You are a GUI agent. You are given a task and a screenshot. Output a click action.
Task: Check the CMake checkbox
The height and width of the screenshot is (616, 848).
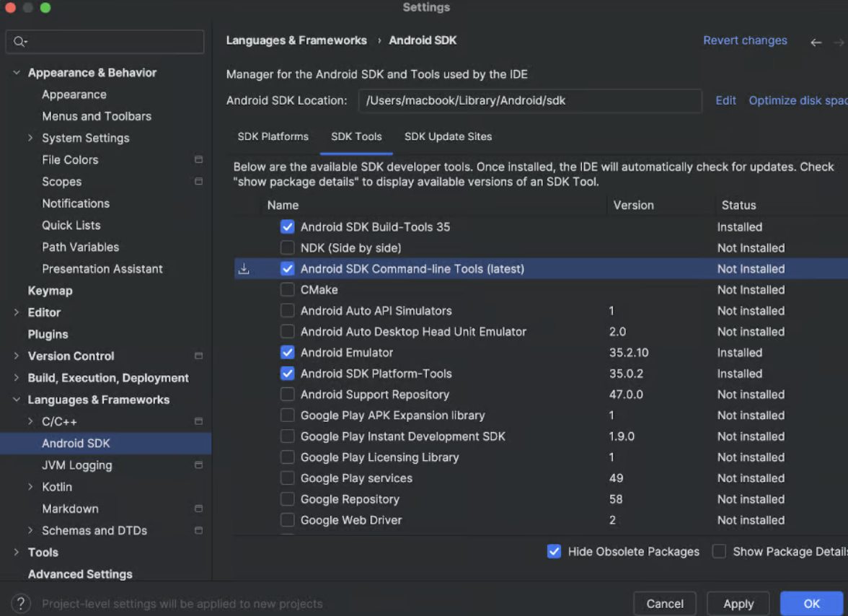[x=287, y=290]
